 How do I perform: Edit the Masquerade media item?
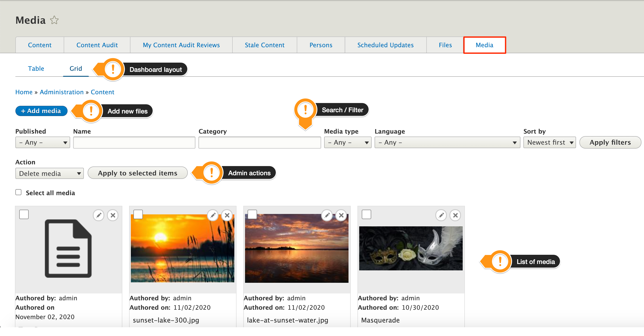pos(441,215)
